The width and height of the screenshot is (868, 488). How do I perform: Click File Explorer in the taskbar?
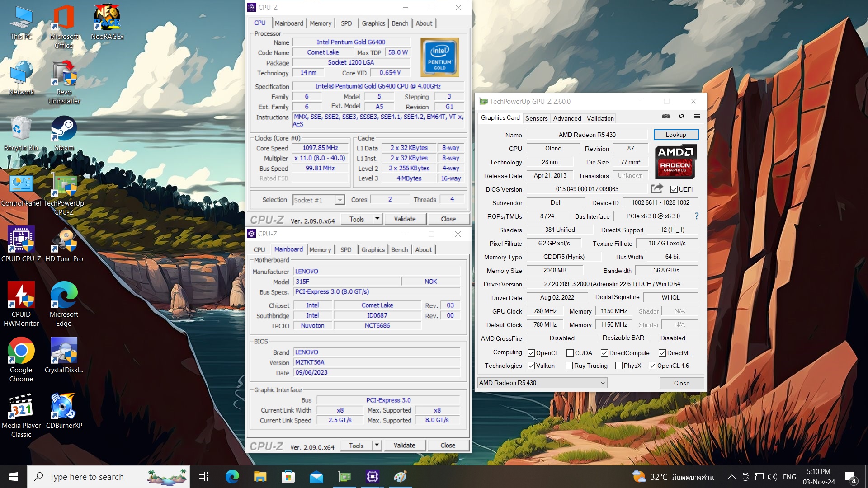click(x=260, y=477)
